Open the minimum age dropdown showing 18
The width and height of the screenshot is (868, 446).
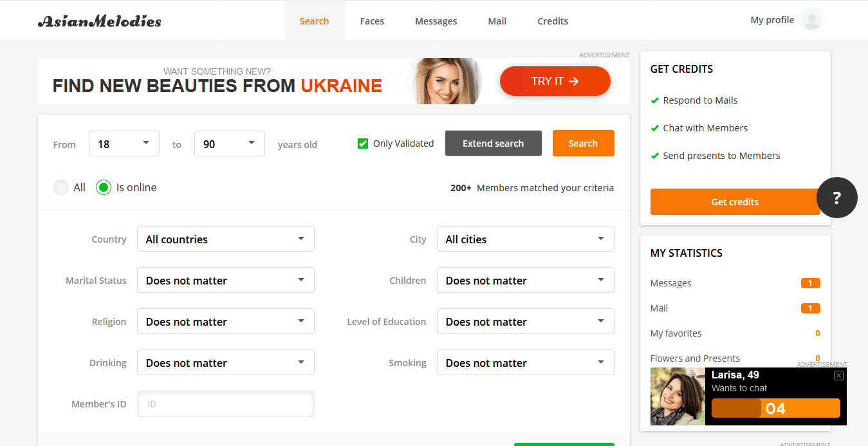[x=124, y=144]
